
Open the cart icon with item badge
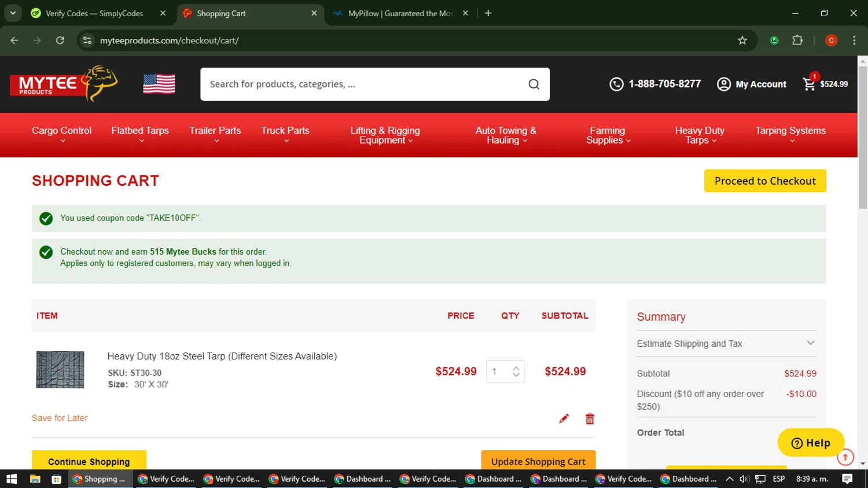[x=810, y=83]
